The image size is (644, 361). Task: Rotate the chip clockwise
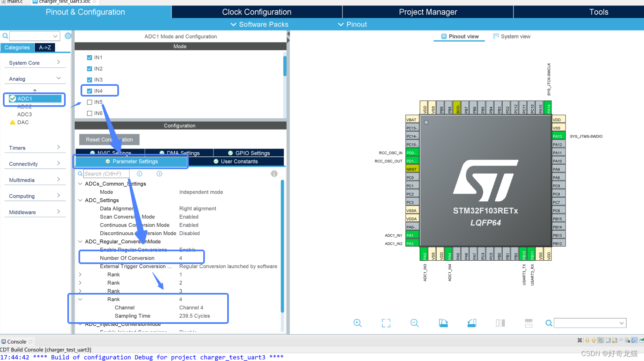coord(443,323)
